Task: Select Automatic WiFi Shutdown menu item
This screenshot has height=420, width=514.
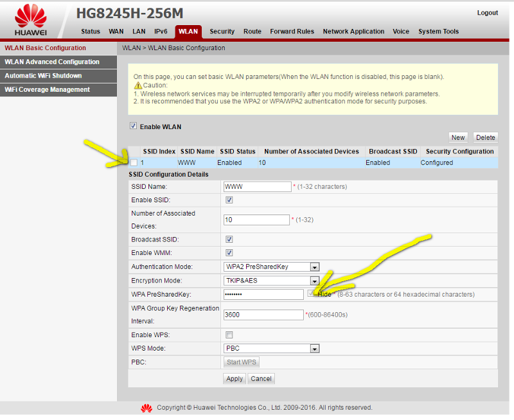Action: (x=58, y=76)
